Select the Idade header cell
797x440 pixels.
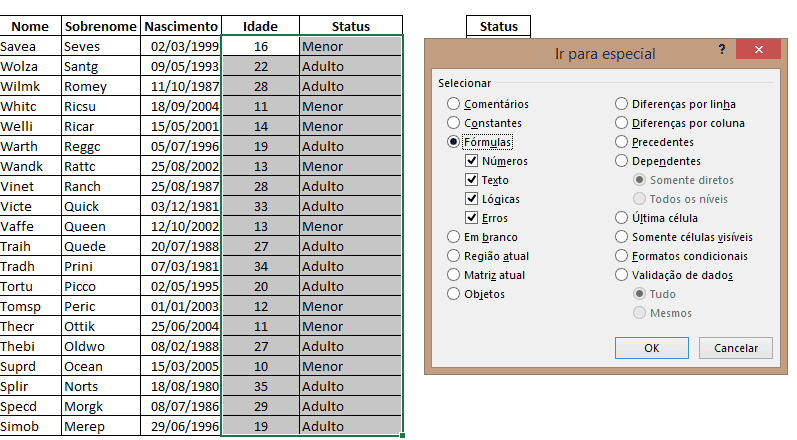[260, 26]
